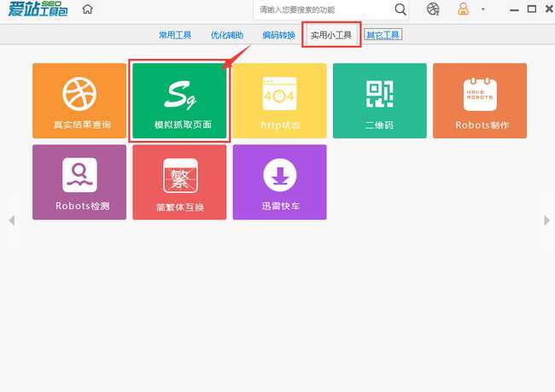Go to next page with right arrow

546,220
